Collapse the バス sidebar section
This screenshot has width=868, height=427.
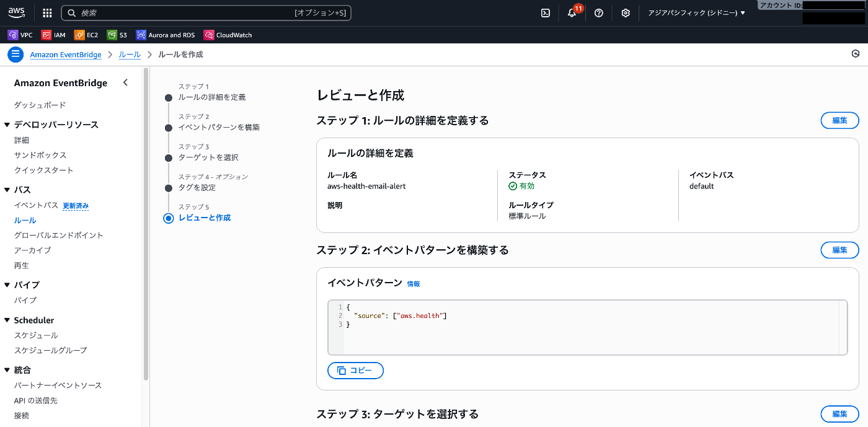(7, 190)
